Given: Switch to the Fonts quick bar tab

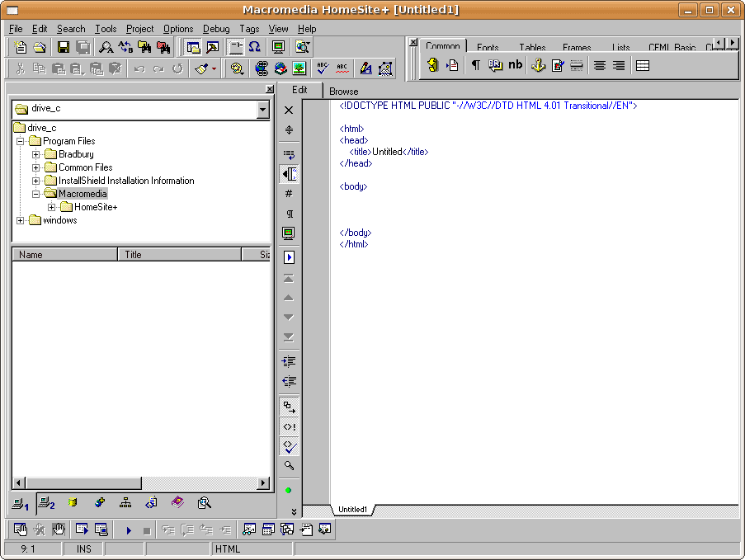Looking at the screenshot, I should tap(488, 47).
